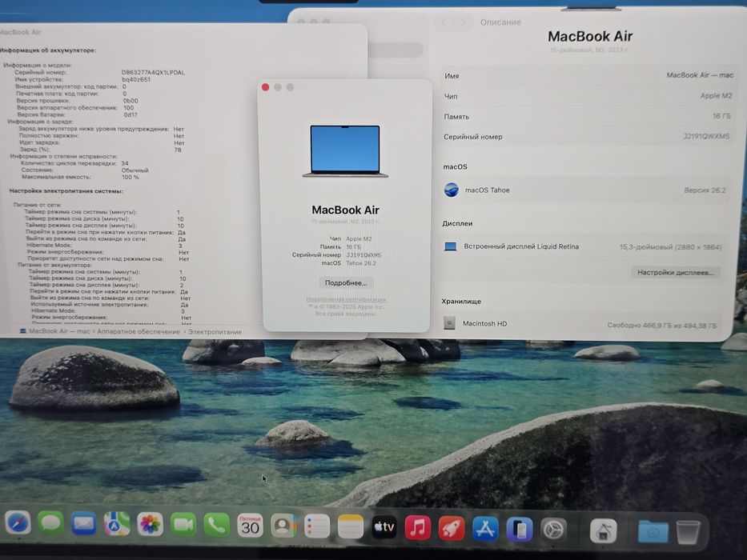Open Notes from the Dock

click(351, 528)
